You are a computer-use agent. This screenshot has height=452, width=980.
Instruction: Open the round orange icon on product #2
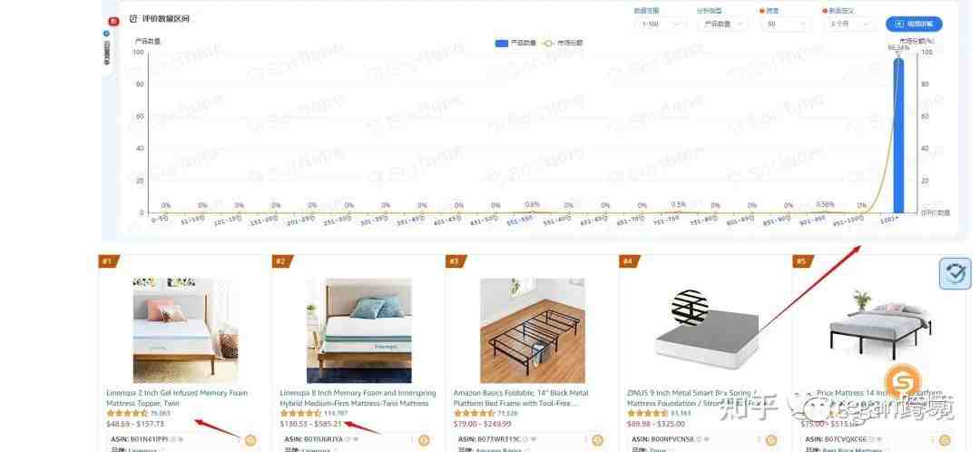click(424, 440)
